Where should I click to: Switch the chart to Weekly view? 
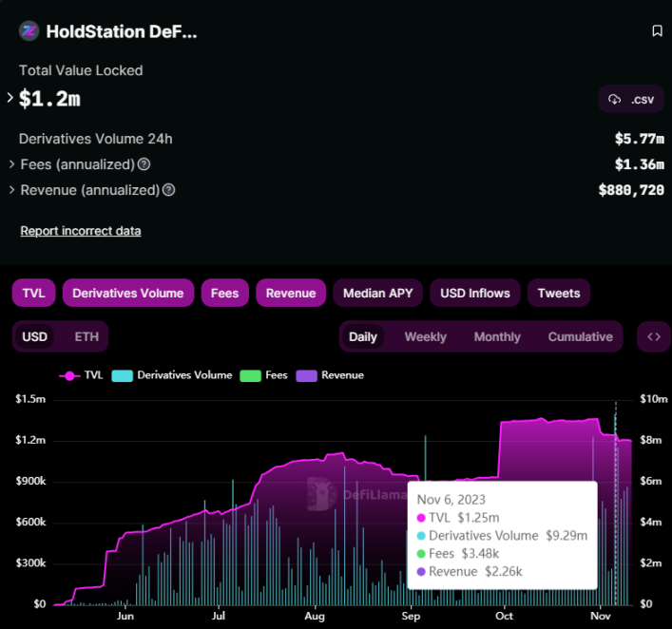[424, 336]
